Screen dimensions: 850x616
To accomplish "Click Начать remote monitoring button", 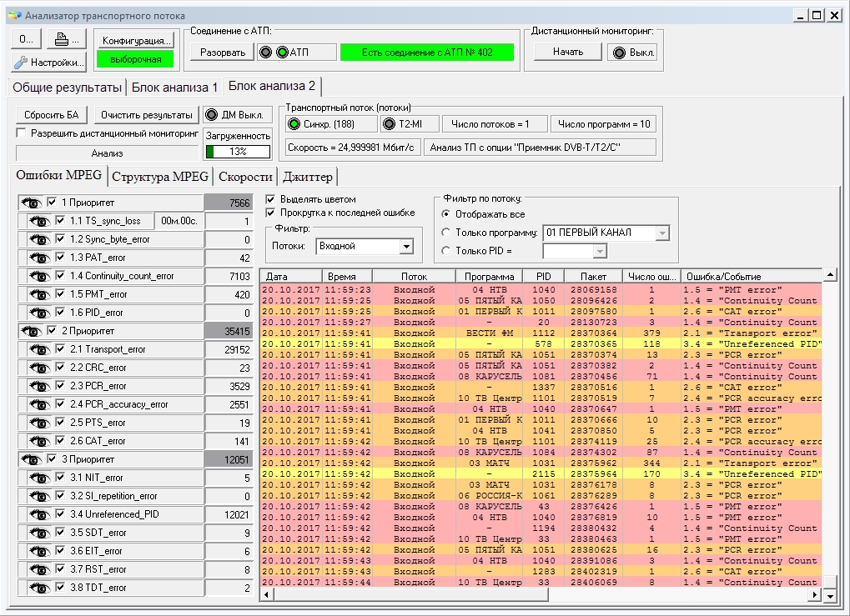I will coord(568,52).
